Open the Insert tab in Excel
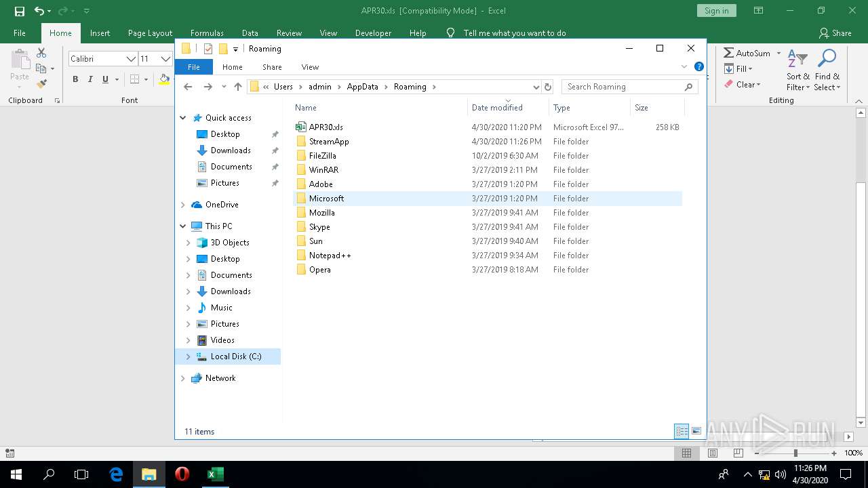Screen dimensions: 868x488 pyautogui.click(x=100, y=33)
